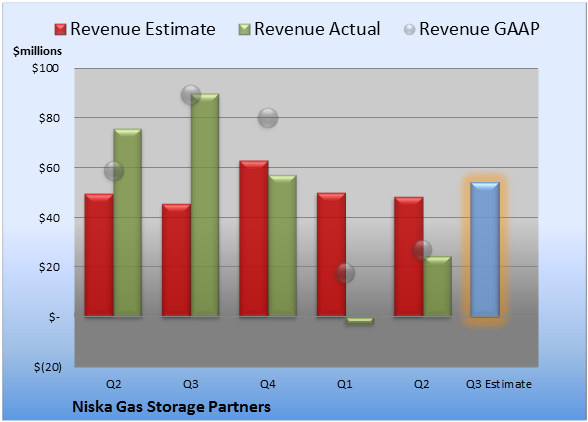Click the '$20' y-axis label

click(x=49, y=267)
